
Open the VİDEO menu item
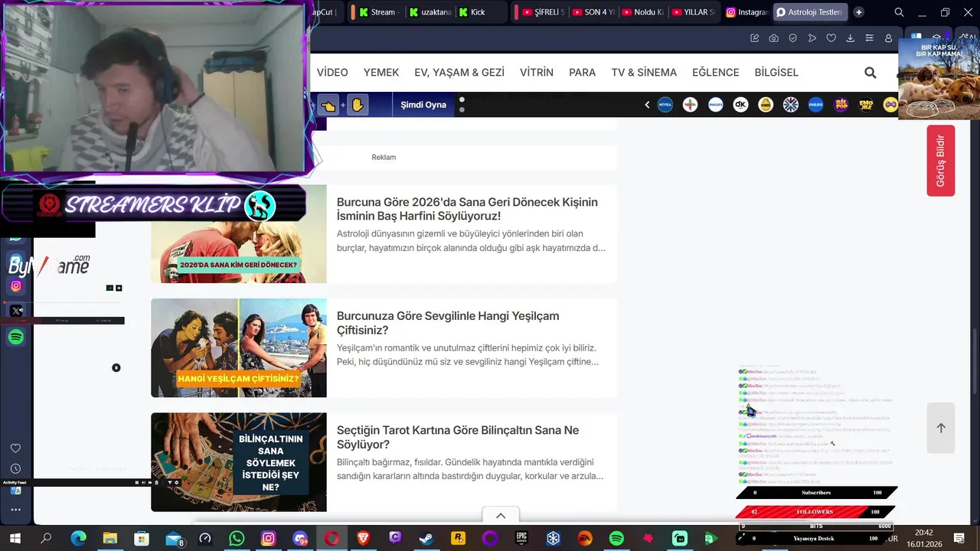click(332, 73)
